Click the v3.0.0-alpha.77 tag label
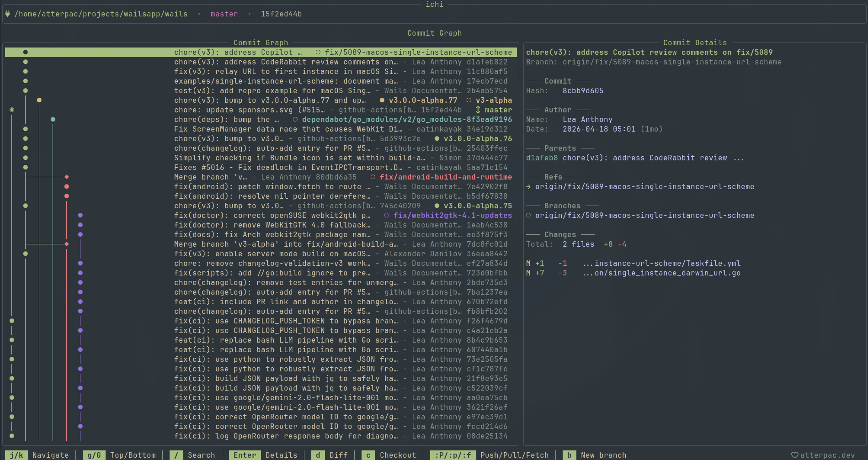The image size is (868, 460). 423,100
